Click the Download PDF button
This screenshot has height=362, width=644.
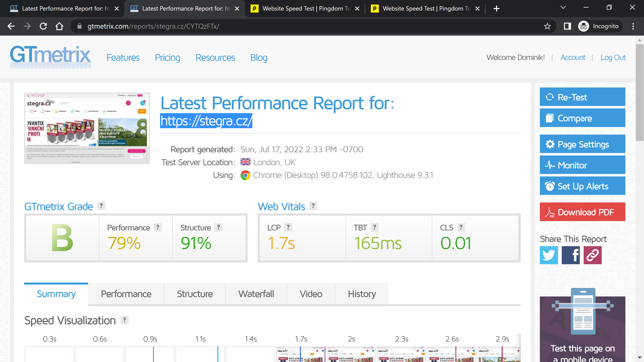pyautogui.click(x=582, y=212)
